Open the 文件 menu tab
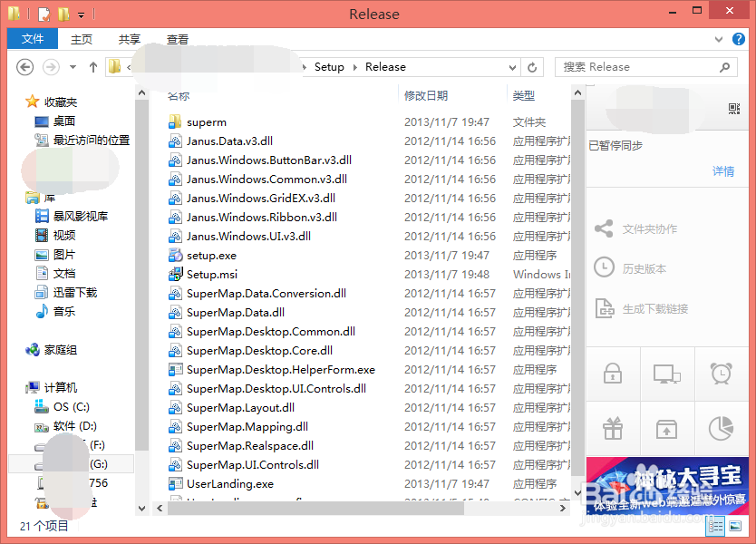Screen dimensions: 756x544 tap(33, 39)
